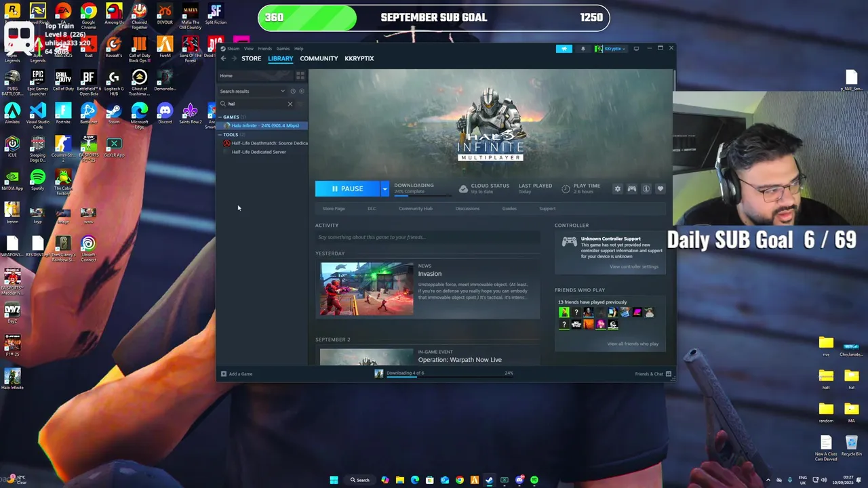Screen dimensions: 868x488
Task: Go back with Steam back arrow
Action: coord(223,58)
